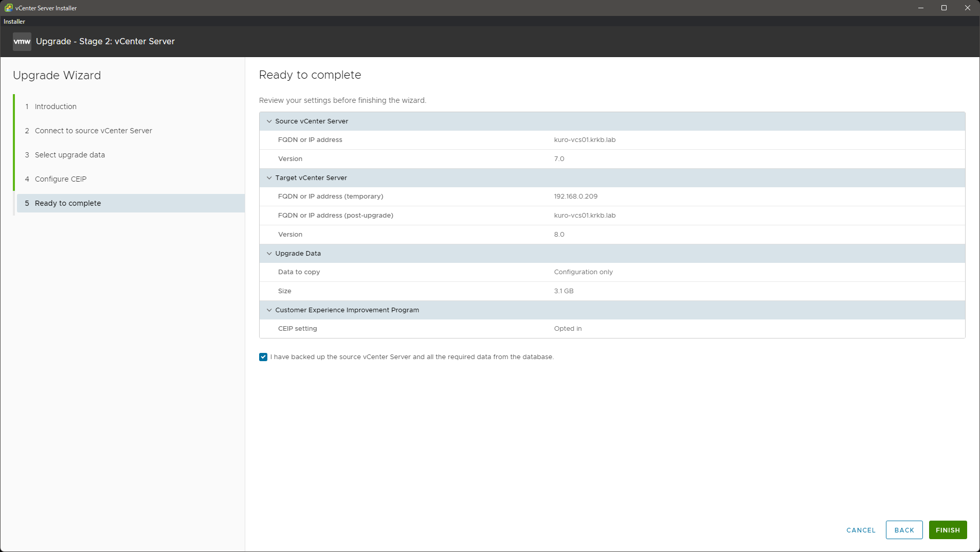Viewport: 980px width, 552px height.
Task: Cancel the upgrade wizard
Action: point(861,530)
